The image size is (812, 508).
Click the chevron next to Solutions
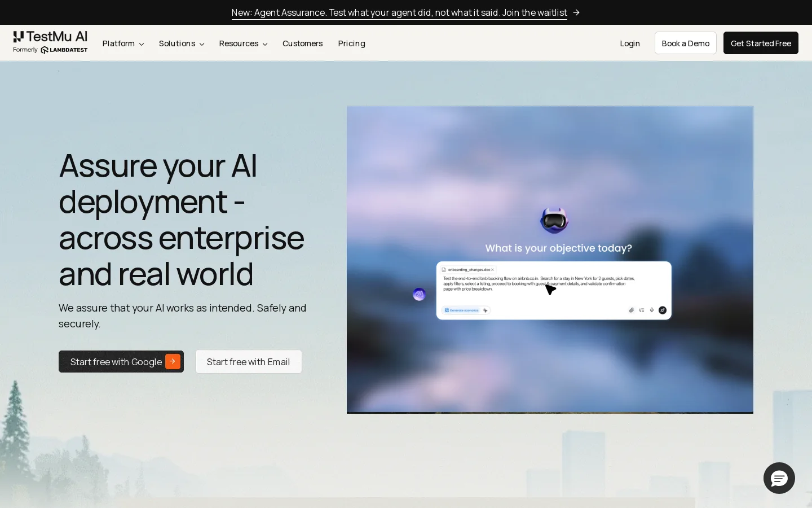(x=202, y=44)
